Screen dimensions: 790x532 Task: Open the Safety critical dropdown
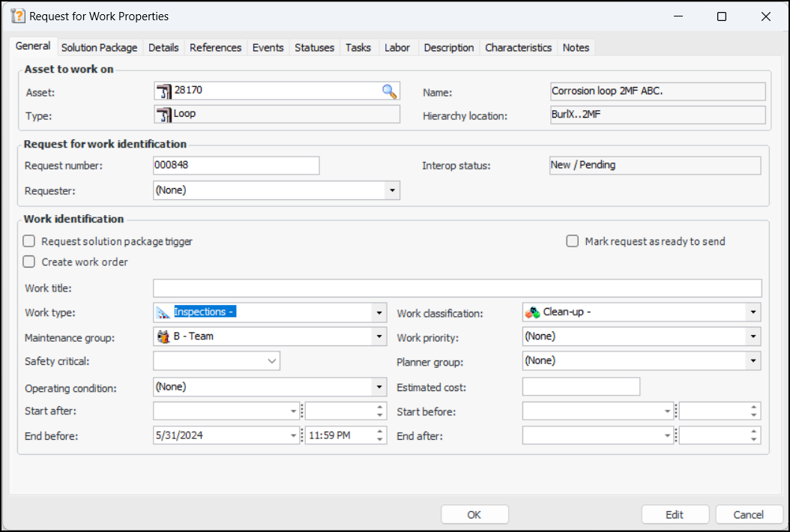[272, 361]
